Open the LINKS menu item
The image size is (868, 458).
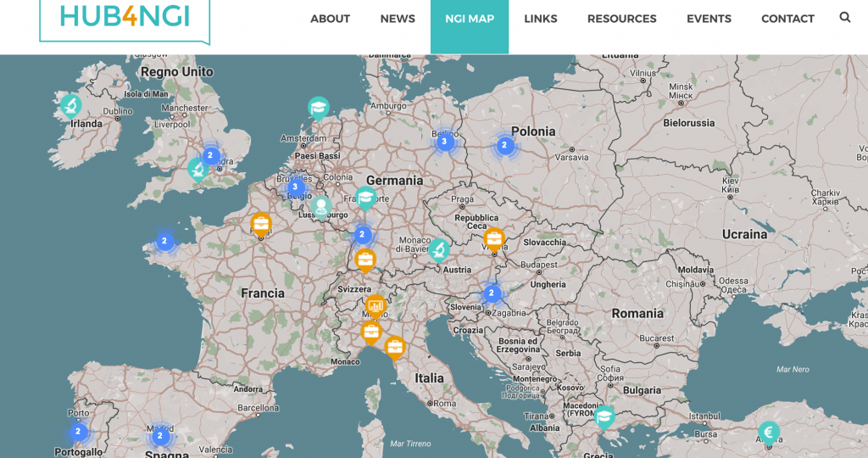click(x=541, y=19)
